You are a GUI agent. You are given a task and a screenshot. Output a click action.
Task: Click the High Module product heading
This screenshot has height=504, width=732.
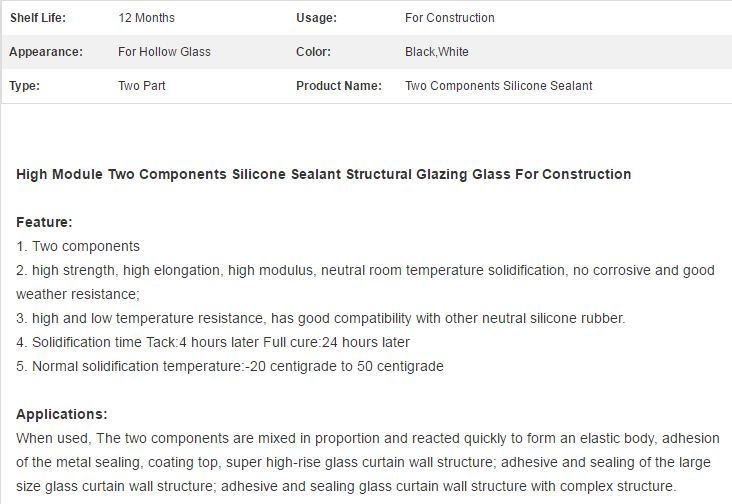tap(324, 175)
